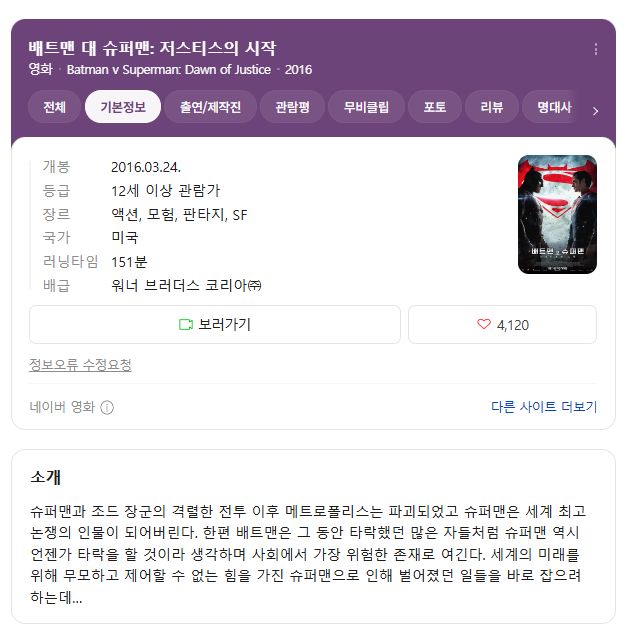Click the 보러가기 button
The height and width of the screenshot is (629, 631).
point(215,324)
